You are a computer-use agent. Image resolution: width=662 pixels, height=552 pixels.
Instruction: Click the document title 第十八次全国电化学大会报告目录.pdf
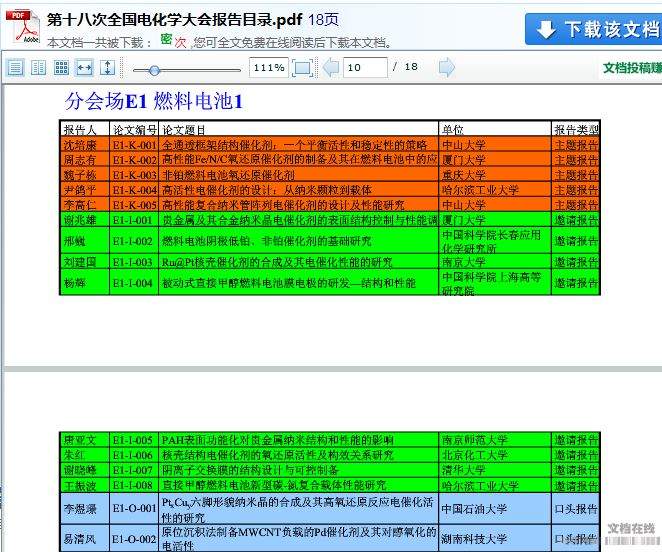[175, 19]
